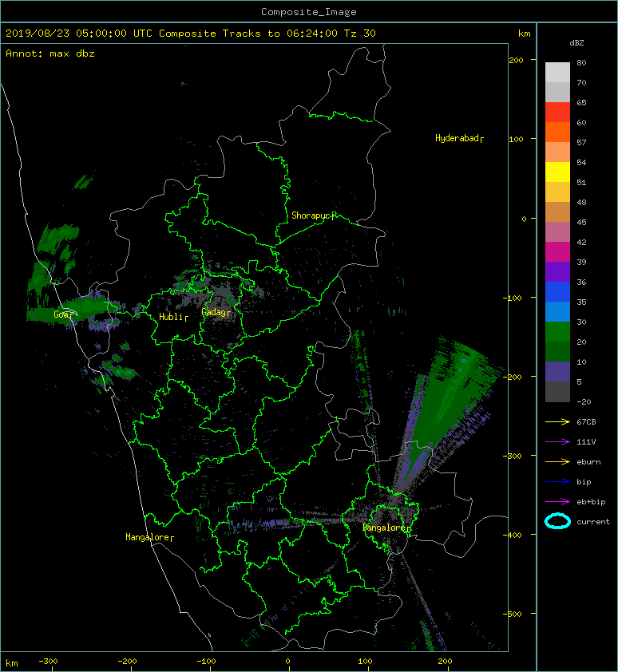Click the Composite_Image title text
The width and height of the screenshot is (618, 672).
click(309, 12)
